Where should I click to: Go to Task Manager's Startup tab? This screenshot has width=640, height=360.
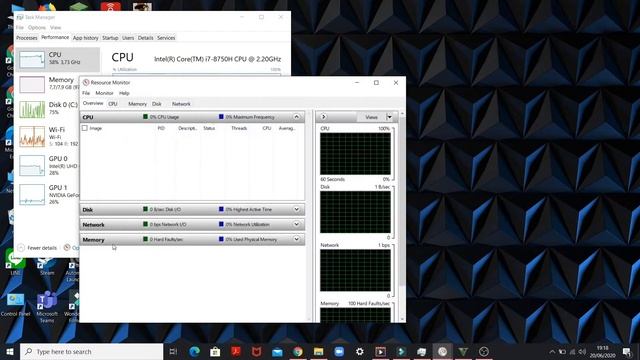coord(110,38)
